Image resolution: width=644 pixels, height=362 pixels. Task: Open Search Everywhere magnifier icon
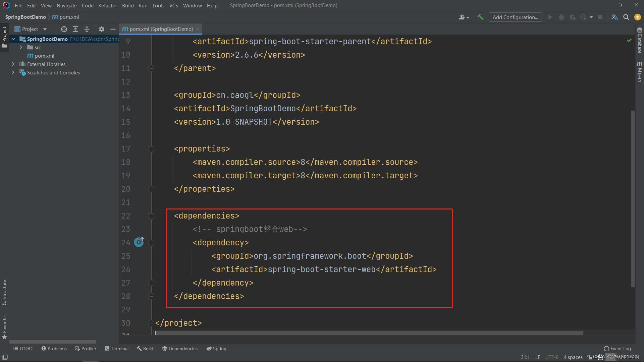[x=626, y=17]
